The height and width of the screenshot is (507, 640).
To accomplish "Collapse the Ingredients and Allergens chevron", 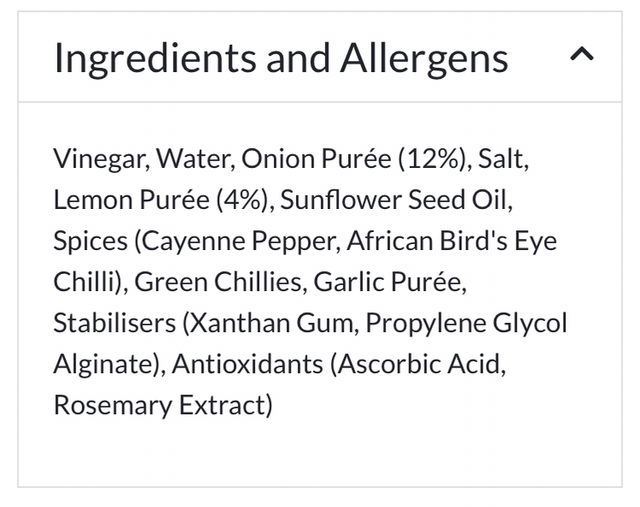I will (x=581, y=56).
